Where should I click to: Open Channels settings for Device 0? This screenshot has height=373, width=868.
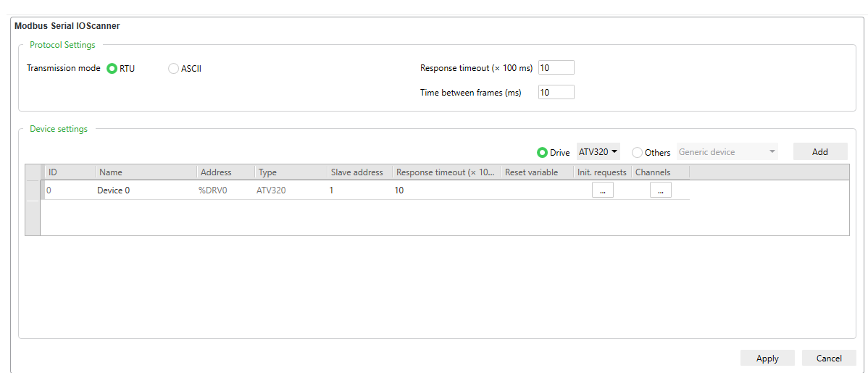(x=660, y=190)
